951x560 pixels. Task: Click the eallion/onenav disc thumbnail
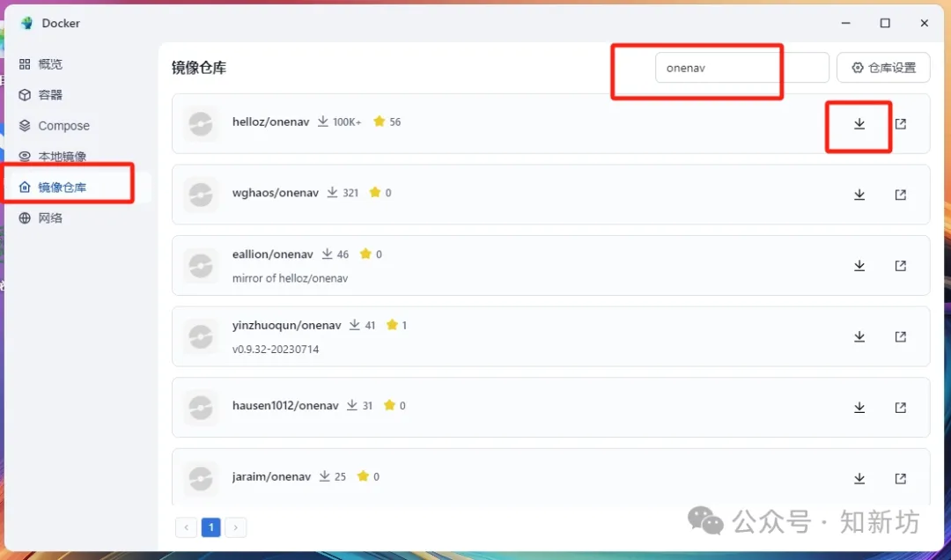click(201, 266)
